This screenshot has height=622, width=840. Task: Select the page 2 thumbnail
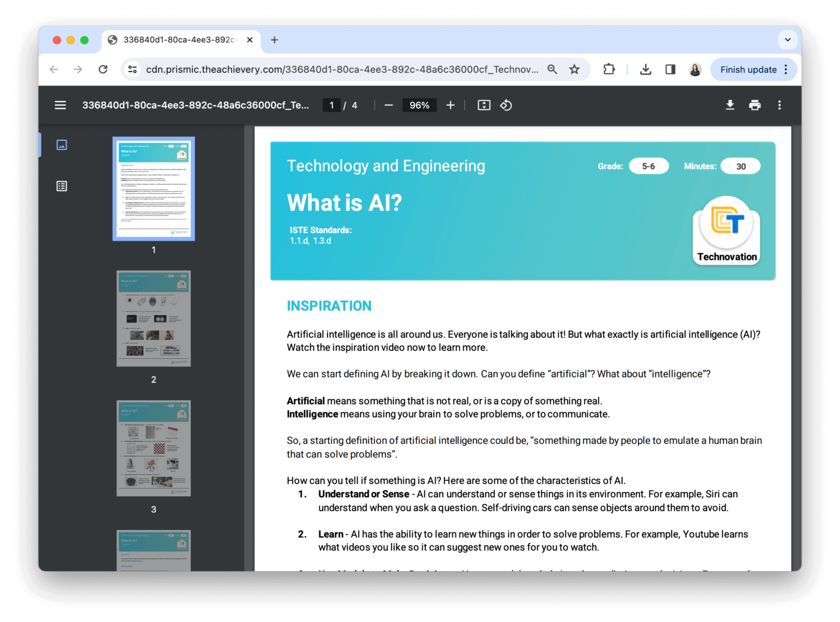point(153,318)
